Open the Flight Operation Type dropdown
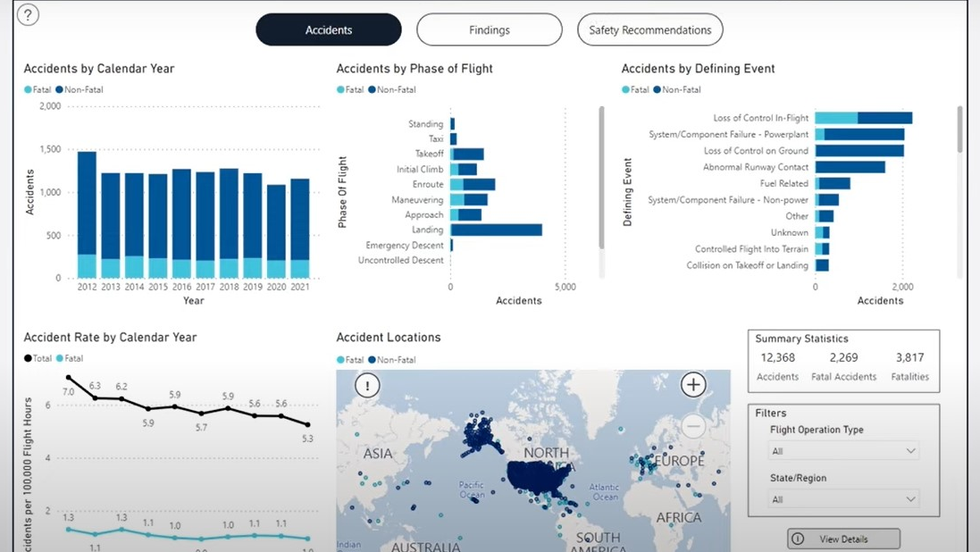 (x=842, y=450)
